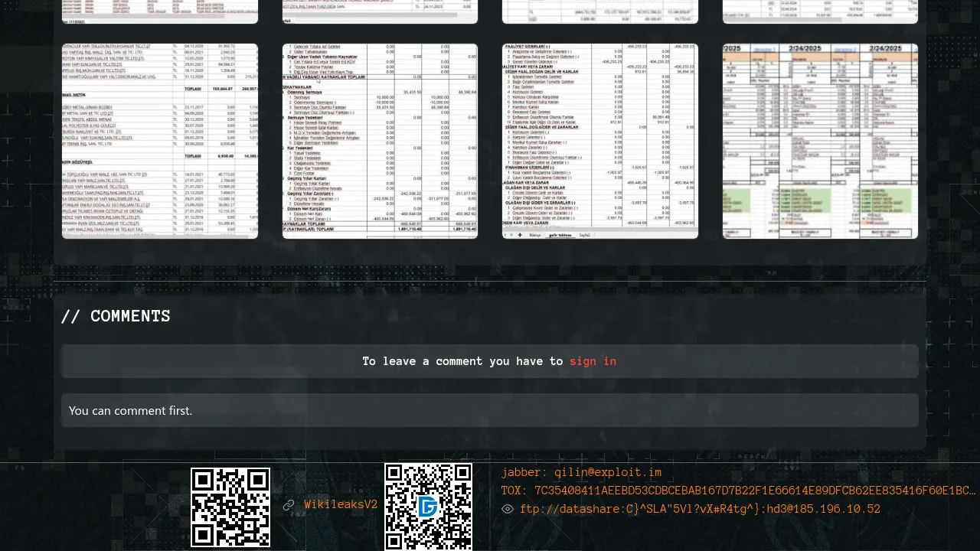Viewport: 980px width, 551px height.
Task: Click the eye icon before the ftp address
Action: pyautogui.click(x=508, y=509)
